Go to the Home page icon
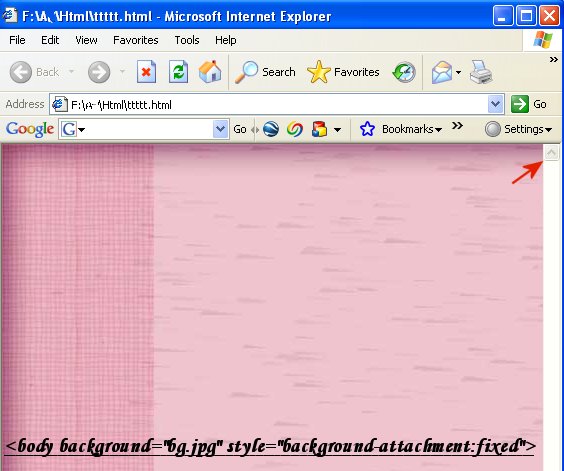564x471 pixels. tap(210, 72)
